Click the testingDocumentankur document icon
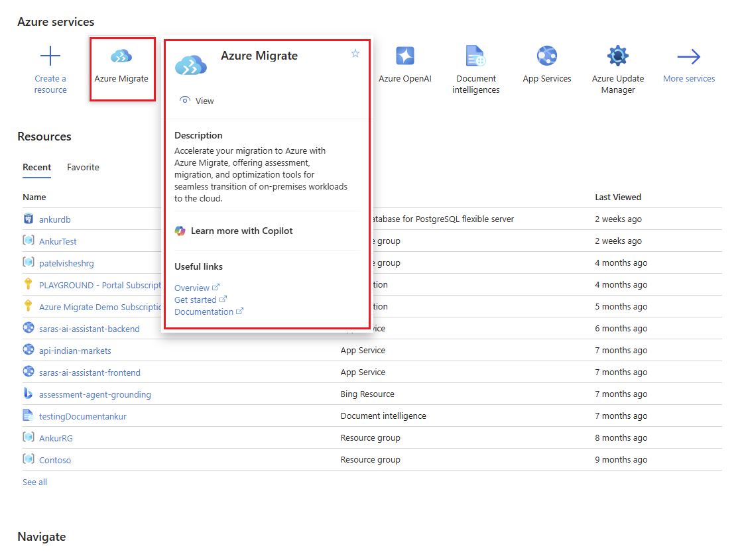The width and height of the screenshot is (742, 560). [29, 416]
